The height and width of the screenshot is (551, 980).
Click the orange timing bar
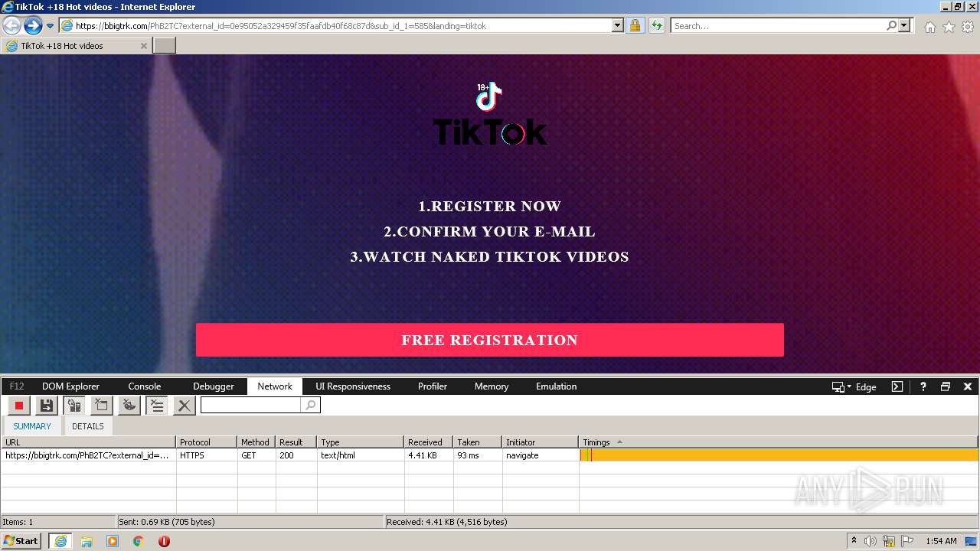tap(779, 455)
